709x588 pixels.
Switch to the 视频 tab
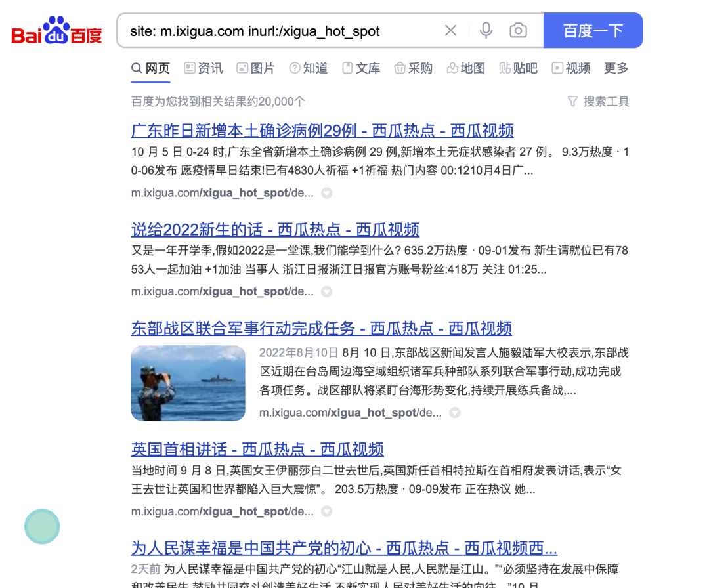coord(571,68)
